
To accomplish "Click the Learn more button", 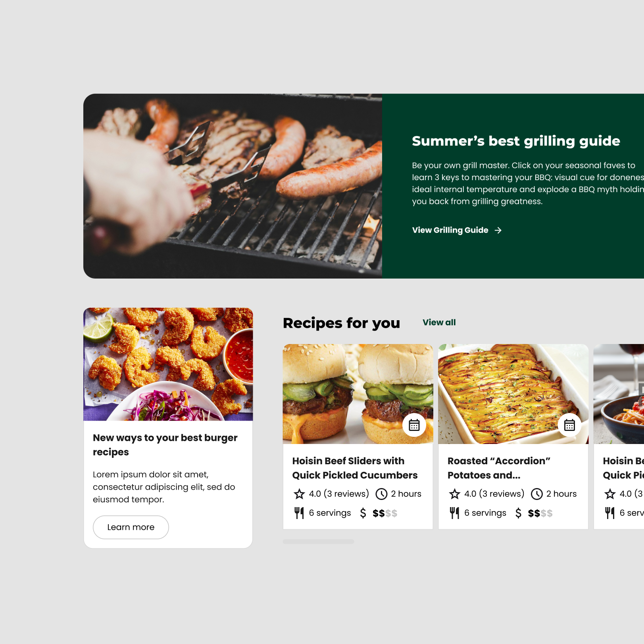I will click(x=131, y=527).
